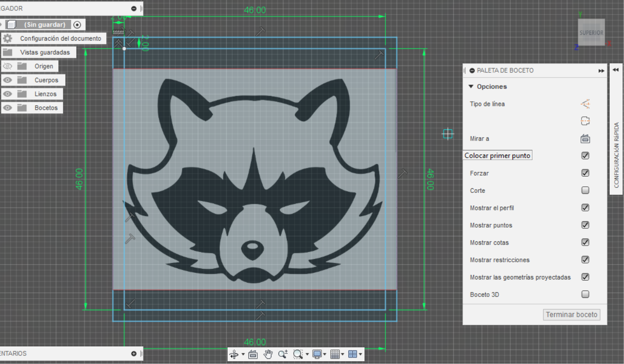Click the construction line type icon
Viewport: 624px width, 364px height.
585,104
